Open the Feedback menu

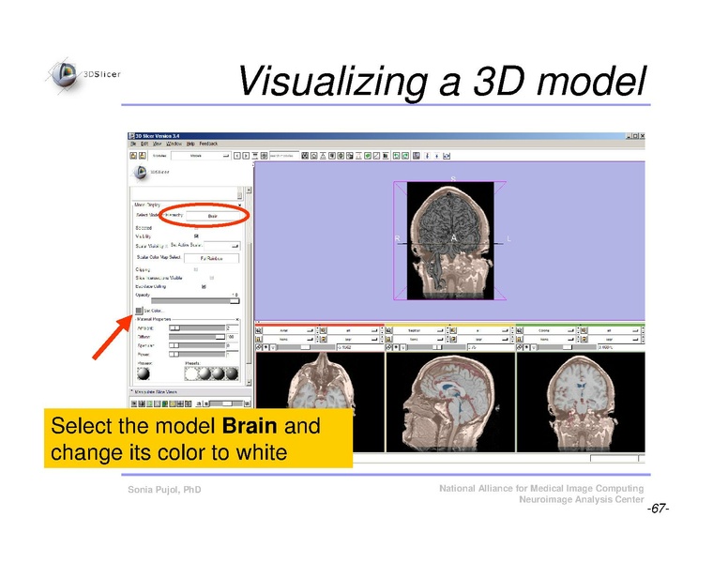coord(208,144)
